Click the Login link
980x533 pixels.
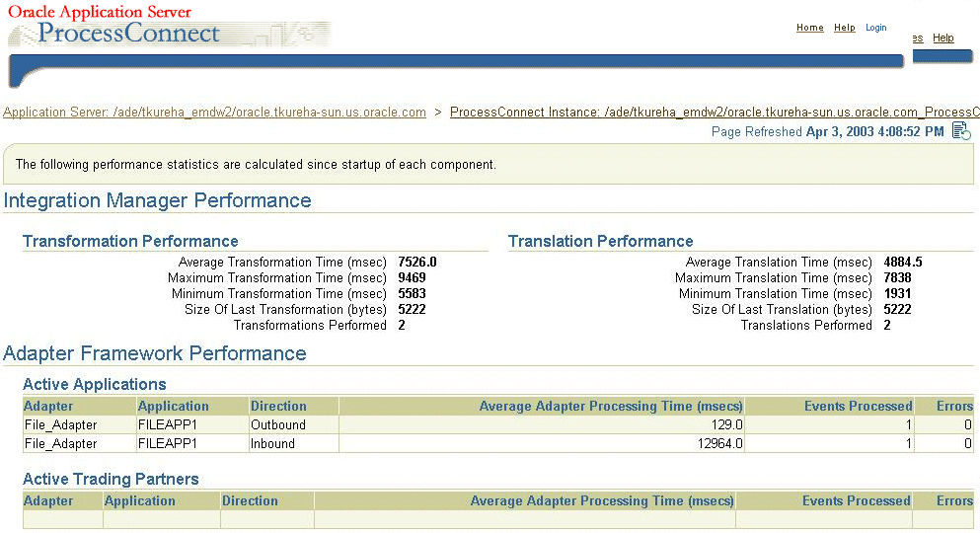point(875,28)
